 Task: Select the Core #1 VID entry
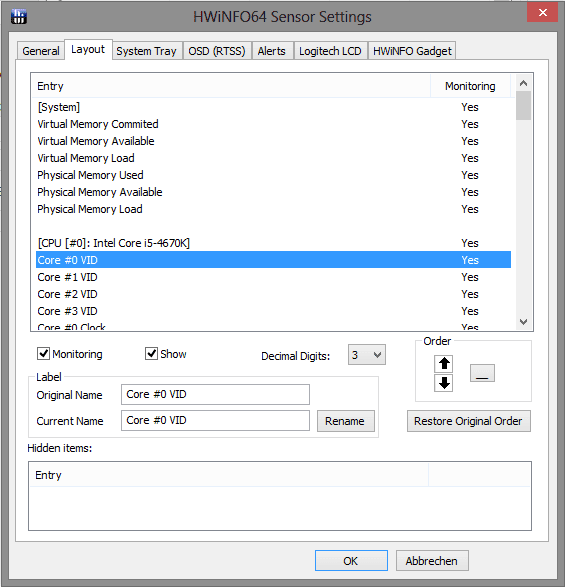tap(273, 277)
